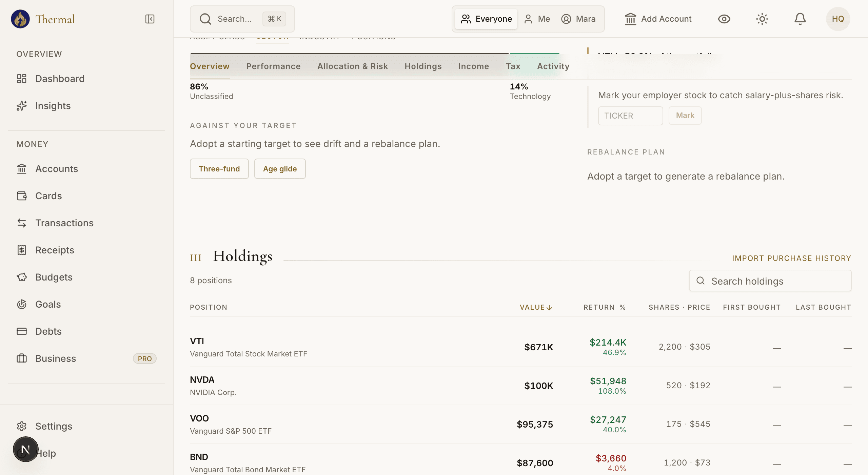Sort by First Bought column header

coord(752,307)
